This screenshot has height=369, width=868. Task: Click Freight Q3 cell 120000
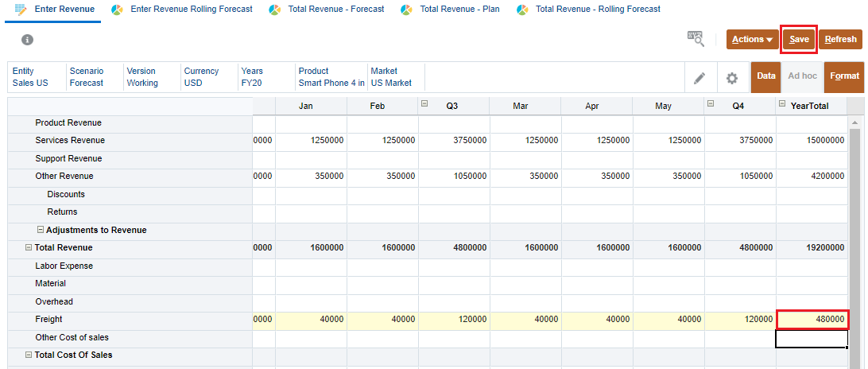[x=454, y=320]
